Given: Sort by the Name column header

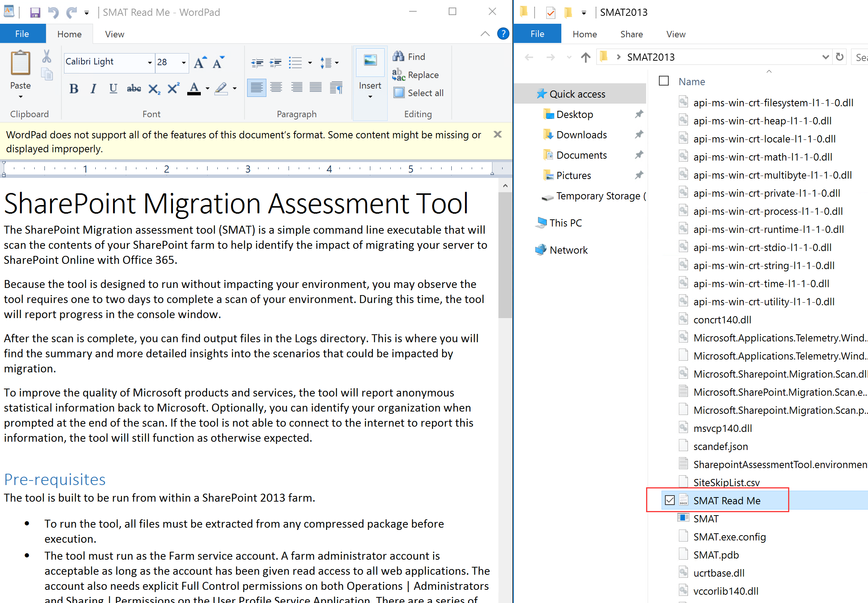Looking at the screenshot, I should [692, 82].
